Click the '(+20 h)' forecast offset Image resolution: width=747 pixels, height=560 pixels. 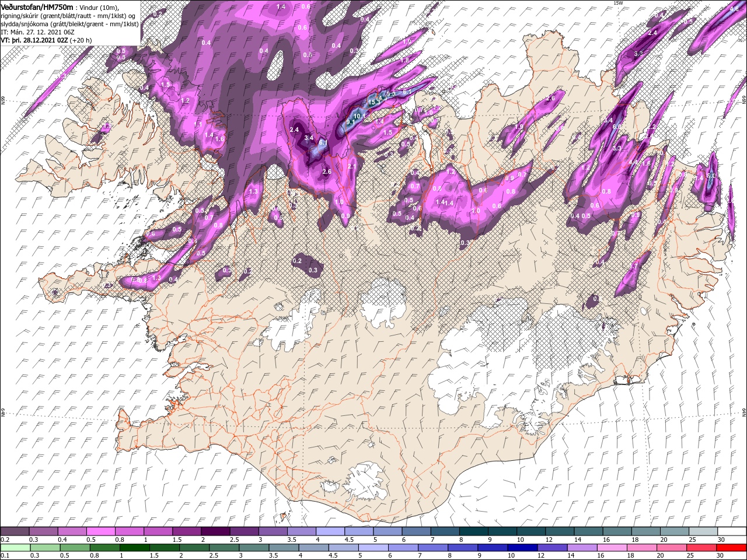(81, 40)
